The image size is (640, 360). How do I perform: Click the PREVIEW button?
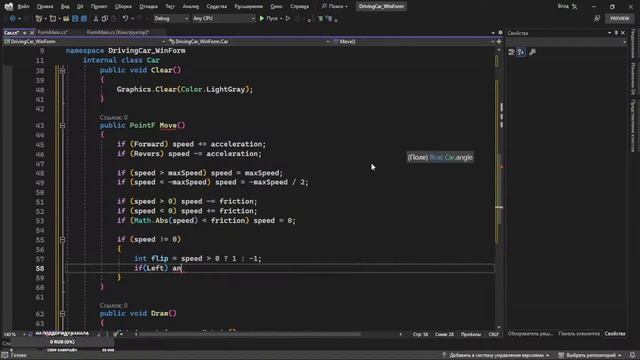pyautogui.click(x=620, y=18)
